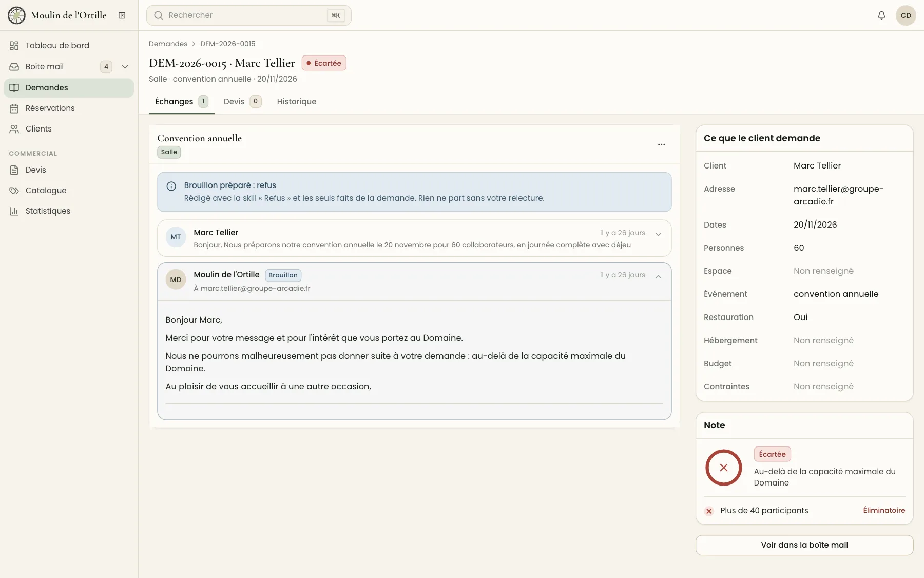Expand Marc Tellier's message chevron
The width and height of the screenshot is (924, 578).
pos(658,234)
